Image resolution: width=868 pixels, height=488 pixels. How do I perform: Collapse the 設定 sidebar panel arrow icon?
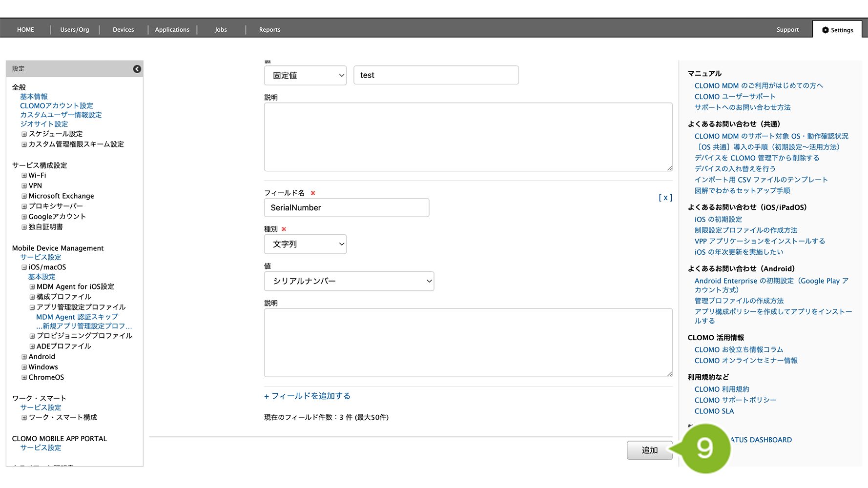(137, 69)
